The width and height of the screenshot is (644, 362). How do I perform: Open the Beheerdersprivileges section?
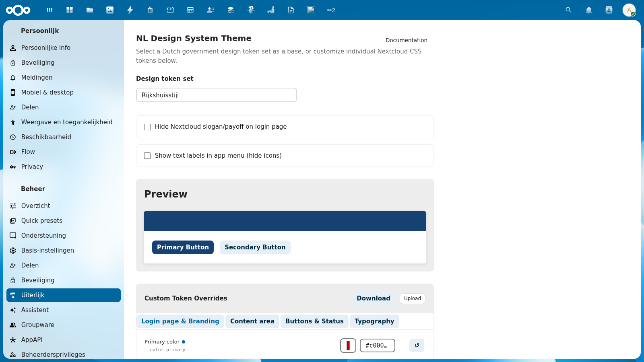64,355
